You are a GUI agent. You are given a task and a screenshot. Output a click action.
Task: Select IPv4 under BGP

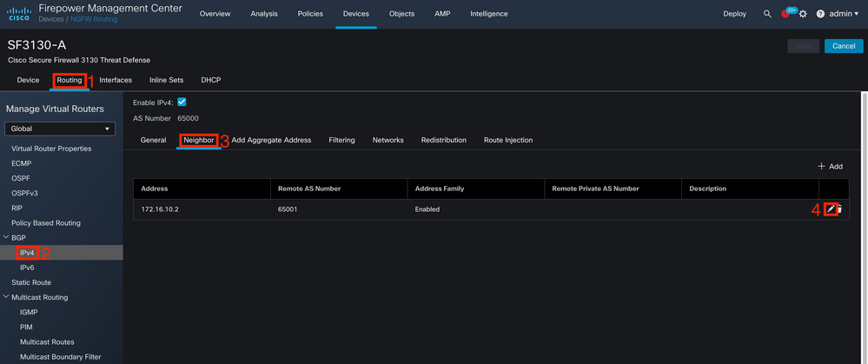point(27,252)
